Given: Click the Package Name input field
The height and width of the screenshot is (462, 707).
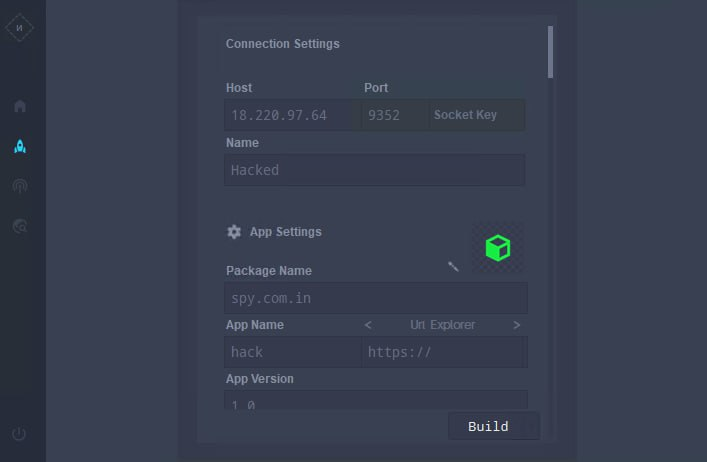Looking at the screenshot, I should pyautogui.click(x=376, y=298).
